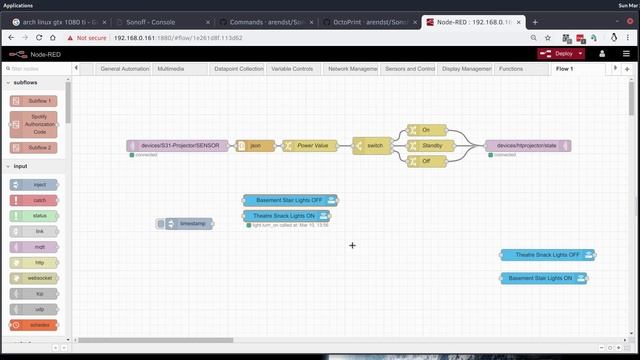Open the Node-RED hamburger menu
640x360 pixels.
tap(626, 53)
